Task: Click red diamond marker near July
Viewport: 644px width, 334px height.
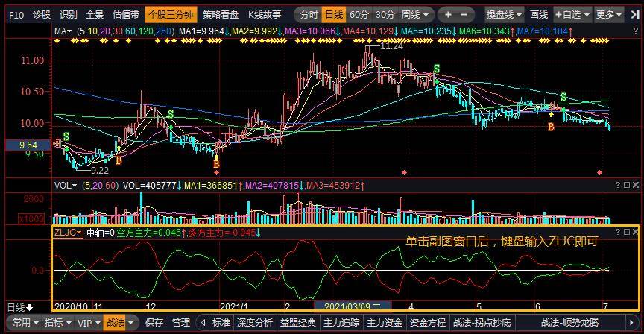Action: tap(599, 172)
